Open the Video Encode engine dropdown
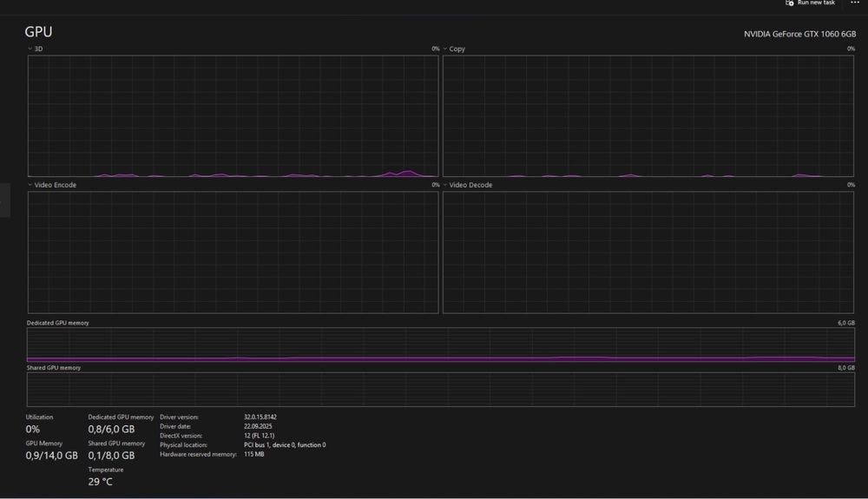 tap(52, 185)
